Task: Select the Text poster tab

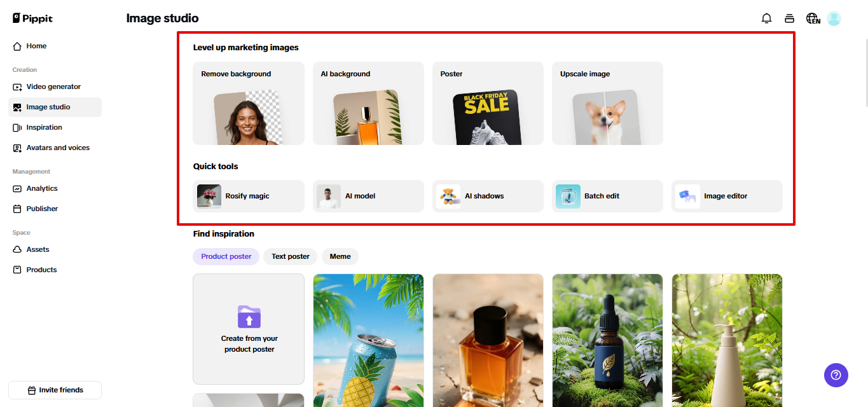Action: [291, 256]
